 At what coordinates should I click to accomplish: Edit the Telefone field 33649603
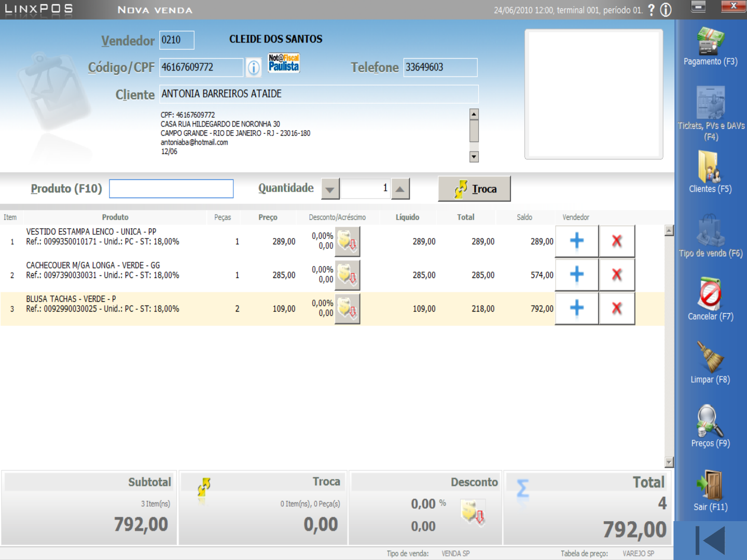(440, 67)
